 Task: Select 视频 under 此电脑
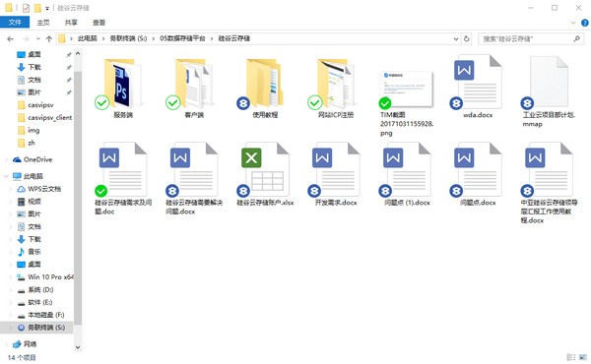coord(30,202)
